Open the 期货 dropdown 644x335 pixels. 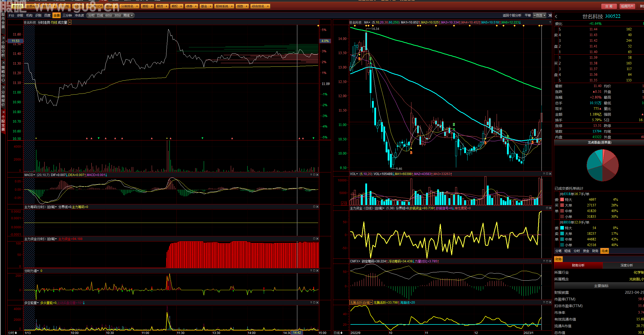pyautogui.click(x=162, y=6)
